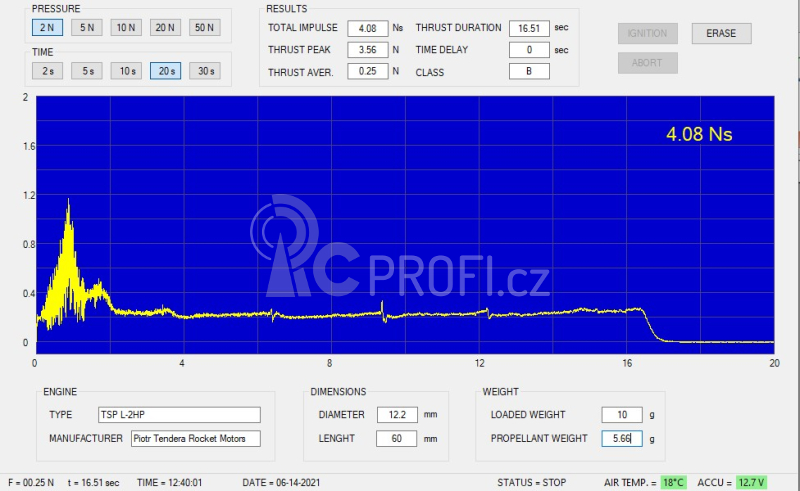
Task: Click the ABORT button
Action: tap(647, 63)
